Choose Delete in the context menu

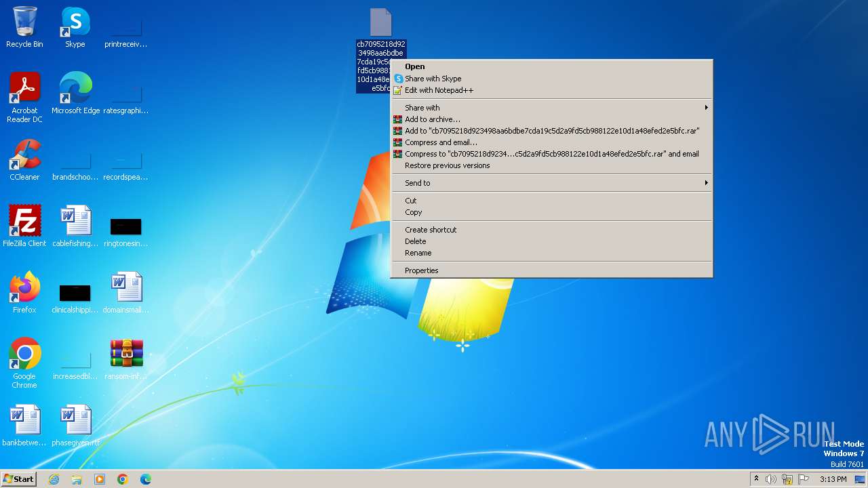coord(552,241)
